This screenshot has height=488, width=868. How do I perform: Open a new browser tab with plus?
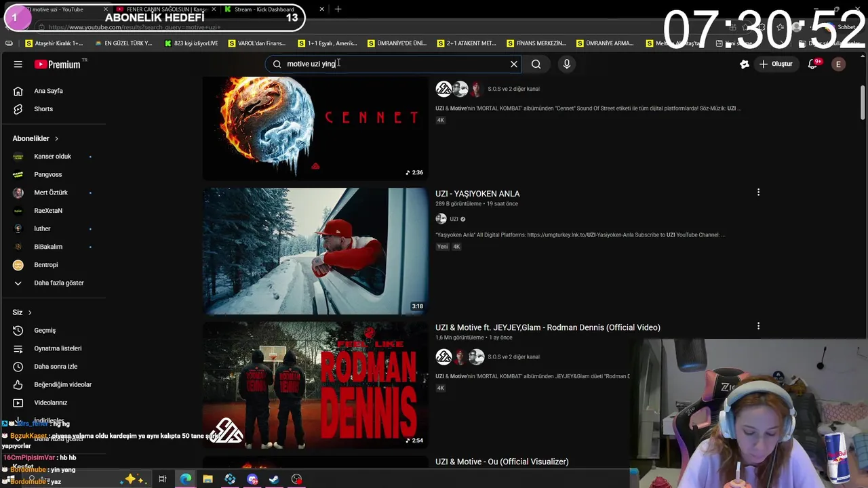pyautogui.click(x=338, y=9)
